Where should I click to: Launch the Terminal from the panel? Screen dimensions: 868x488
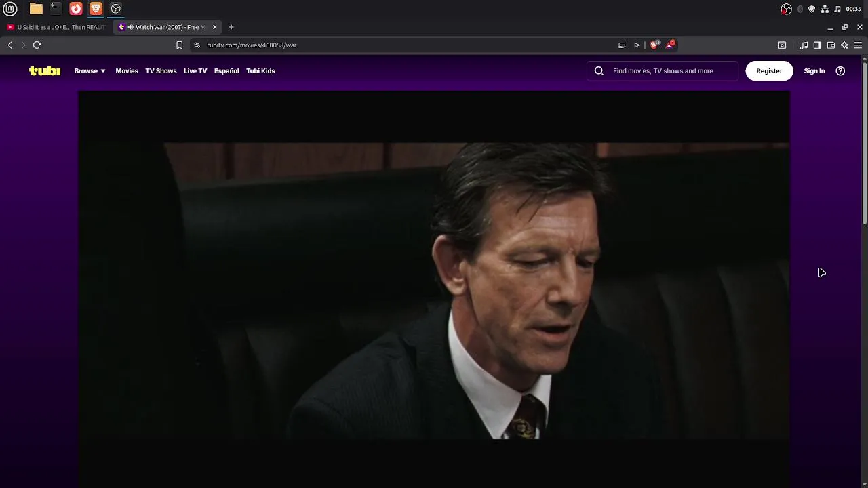click(56, 9)
